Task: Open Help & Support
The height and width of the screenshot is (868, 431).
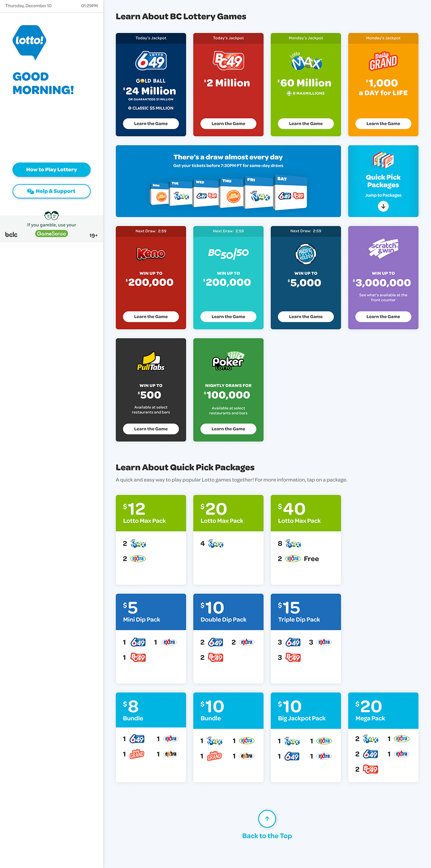Action: (51, 191)
